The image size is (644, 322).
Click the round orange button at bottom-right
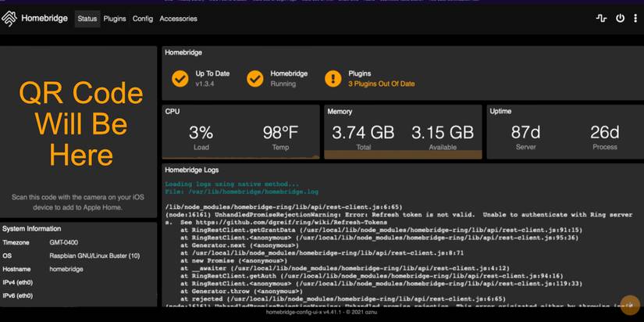630,305
